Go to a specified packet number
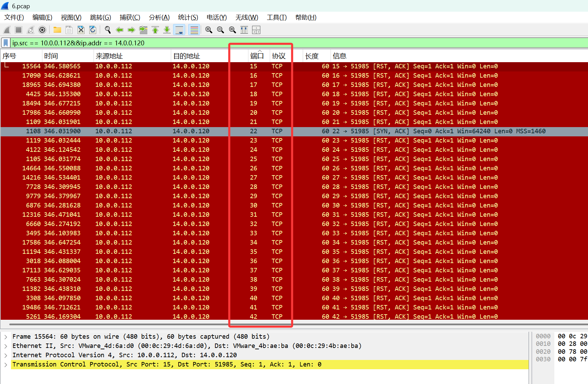This screenshot has height=384, width=588. [x=143, y=30]
